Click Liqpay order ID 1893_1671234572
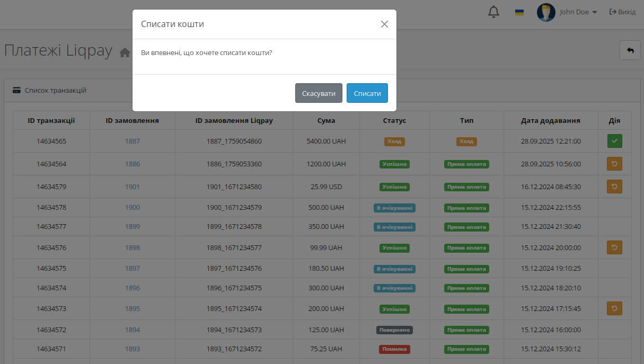The width and height of the screenshot is (644, 364). coord(234,349)
